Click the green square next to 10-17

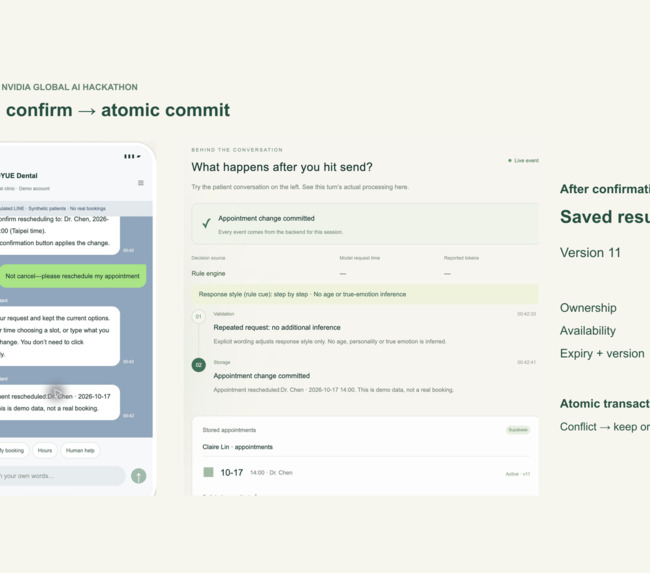pyautogui.click(x=209, y=472)
